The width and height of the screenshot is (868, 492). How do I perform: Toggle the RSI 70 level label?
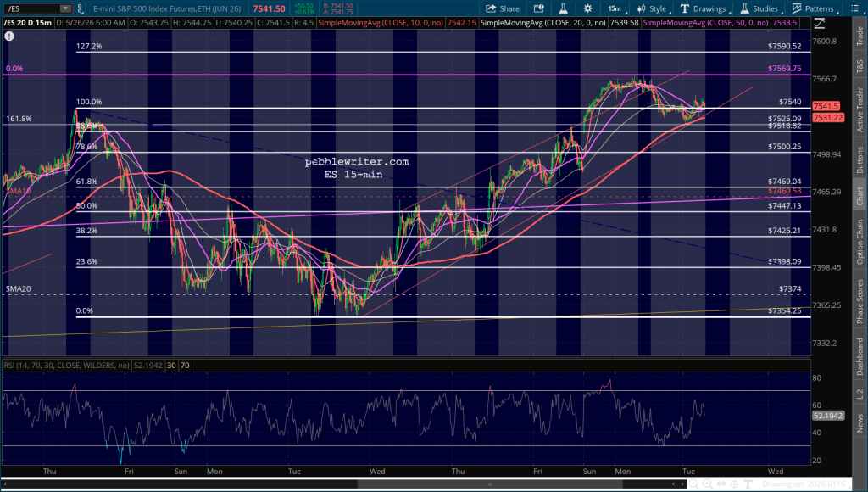(185, 366)
